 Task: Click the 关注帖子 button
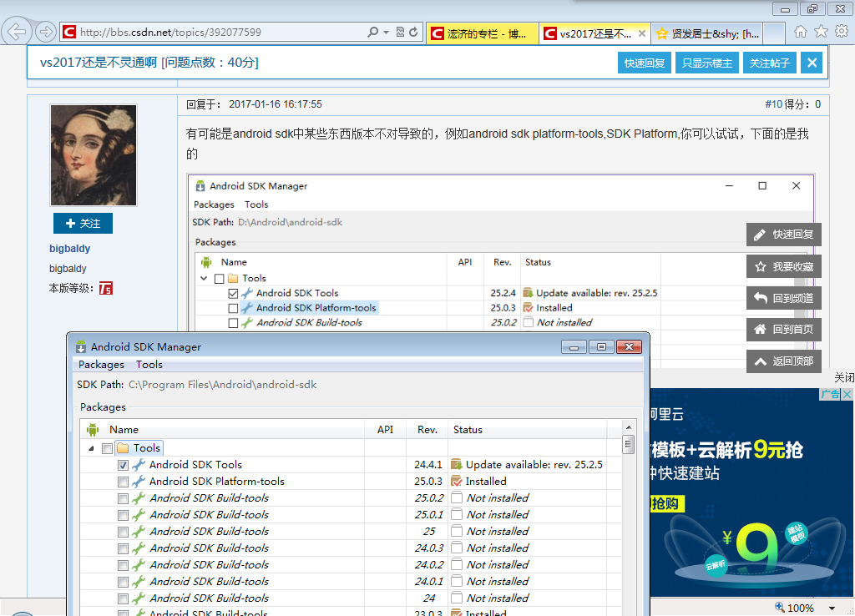(770, 63)
